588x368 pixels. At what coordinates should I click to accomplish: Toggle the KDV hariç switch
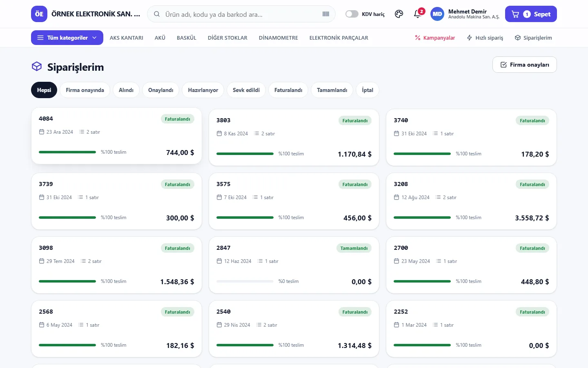[x=352, y=14]
